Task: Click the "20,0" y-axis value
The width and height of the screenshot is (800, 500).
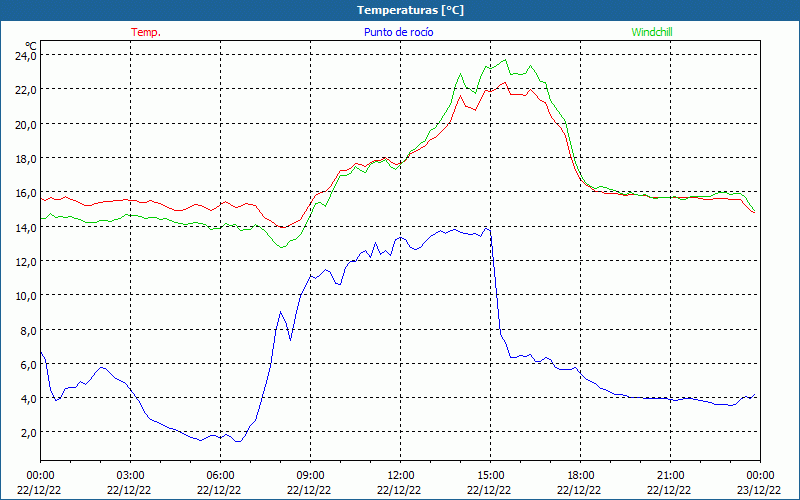Action: pyautogui.click(x=26, y=124)
